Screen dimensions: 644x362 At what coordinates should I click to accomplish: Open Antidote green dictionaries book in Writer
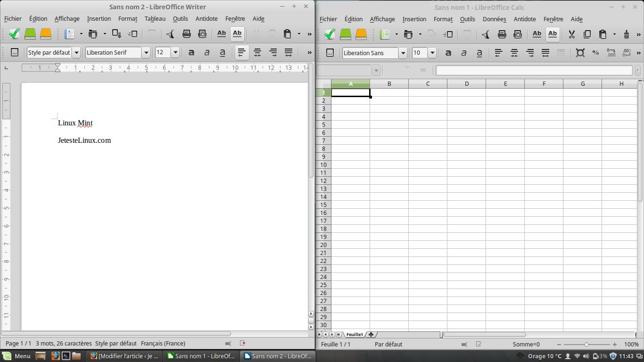coord(30,33)
